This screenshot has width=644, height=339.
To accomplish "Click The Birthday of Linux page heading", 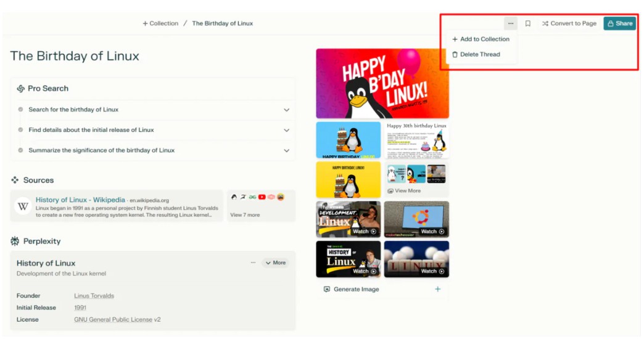I will (75, 56).
